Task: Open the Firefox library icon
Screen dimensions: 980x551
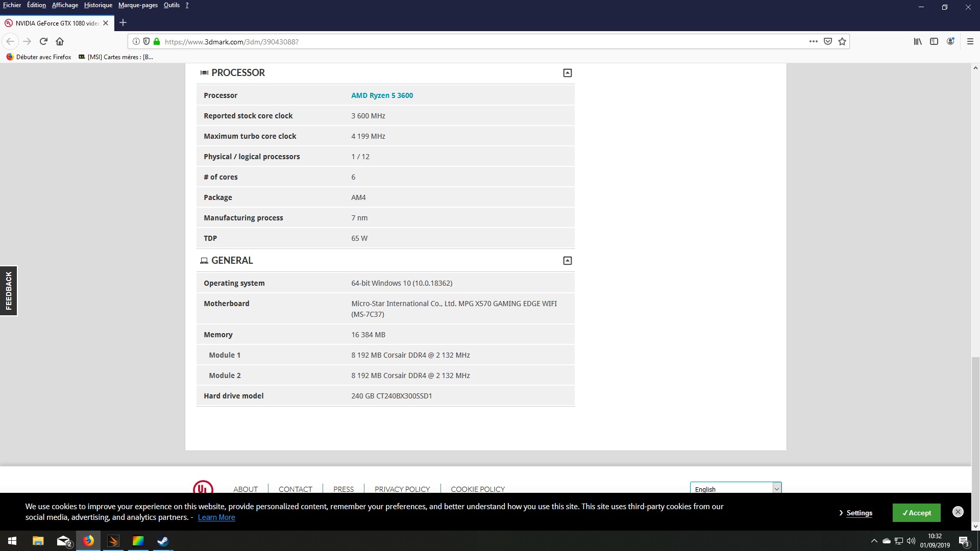Action: 918,41
